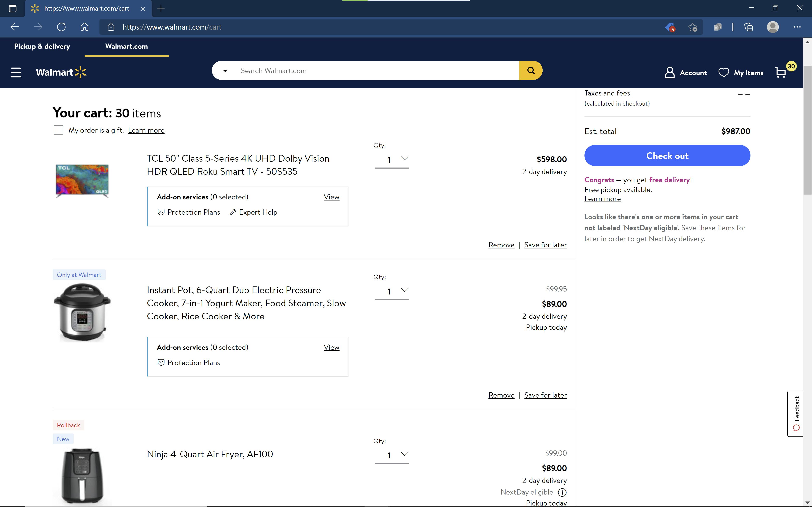Click the search magnifier button
The width and height of the screenshot is (812, 507).
pyautogui.click(x=531, y=70)
